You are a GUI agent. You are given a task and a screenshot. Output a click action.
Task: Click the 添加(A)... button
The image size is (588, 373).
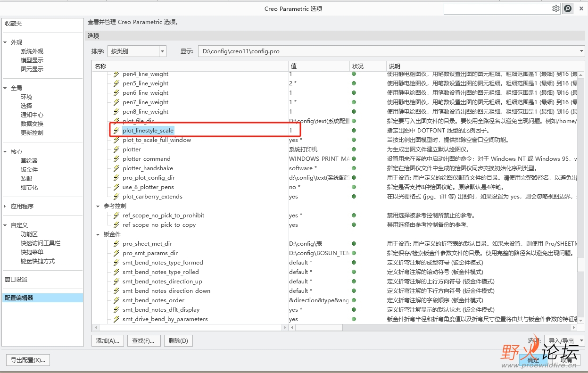click(108, 340)
